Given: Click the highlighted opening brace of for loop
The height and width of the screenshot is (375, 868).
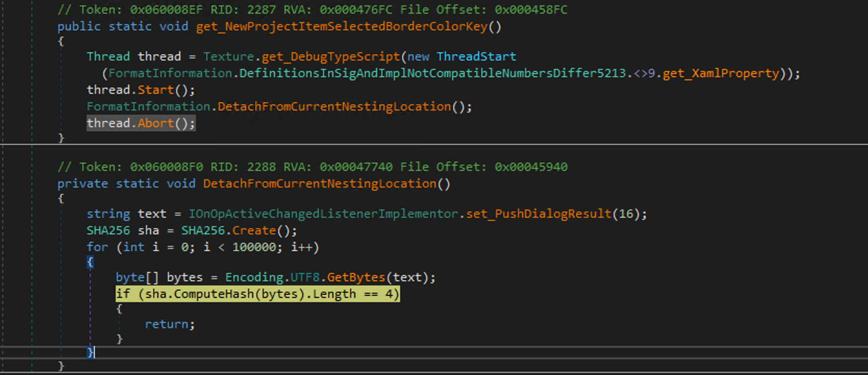Looking at the screenshot, I should tap(90, 262).
